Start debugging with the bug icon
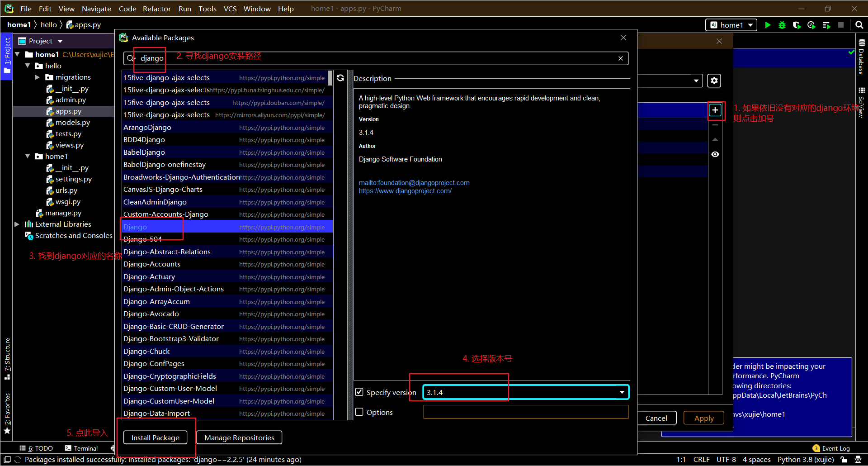Viewport: 868px width, 466px height. (782, 25)
